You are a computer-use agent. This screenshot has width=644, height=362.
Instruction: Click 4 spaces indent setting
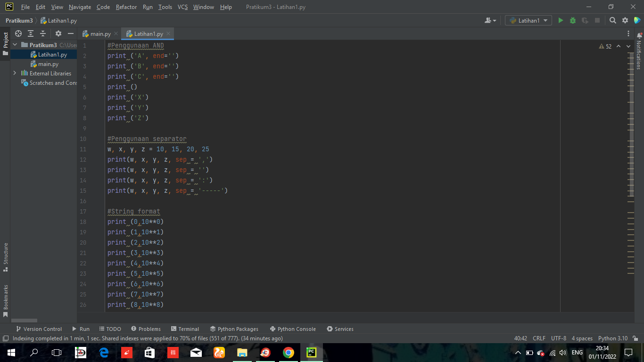point(582,338)
